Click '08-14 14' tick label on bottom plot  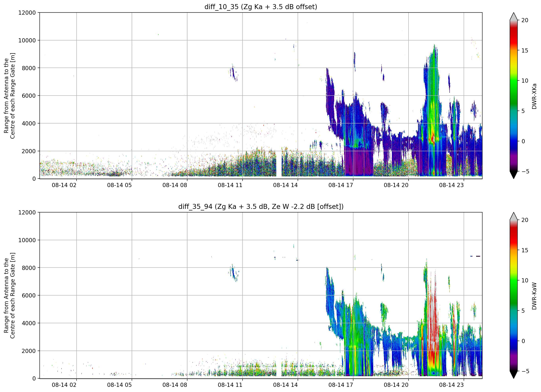click(286, 385)
